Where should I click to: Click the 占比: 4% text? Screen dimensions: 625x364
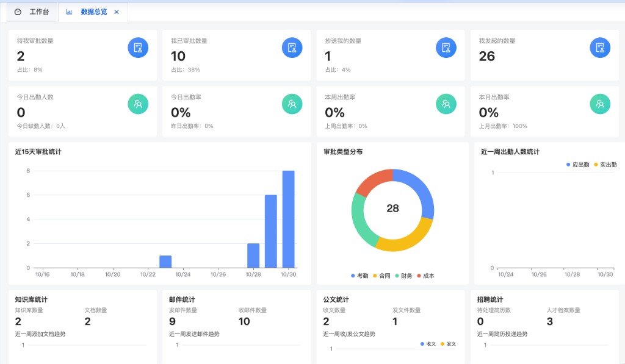tap(338, 70)
